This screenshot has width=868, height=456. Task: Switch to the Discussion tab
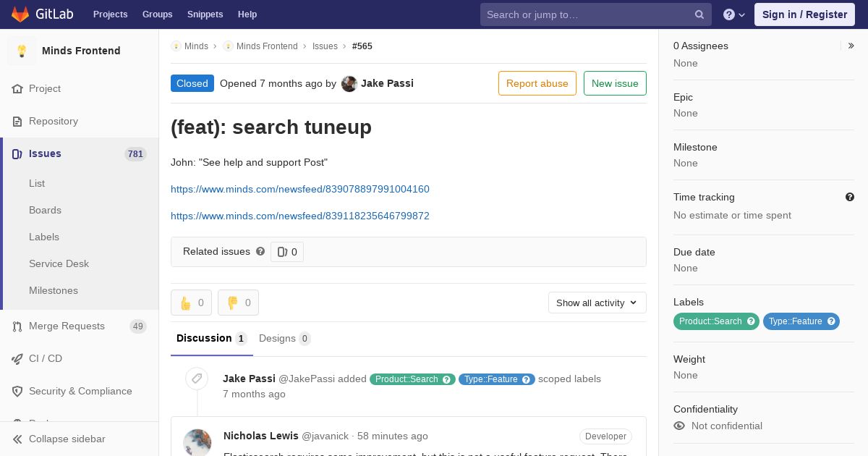click(211, 339)
